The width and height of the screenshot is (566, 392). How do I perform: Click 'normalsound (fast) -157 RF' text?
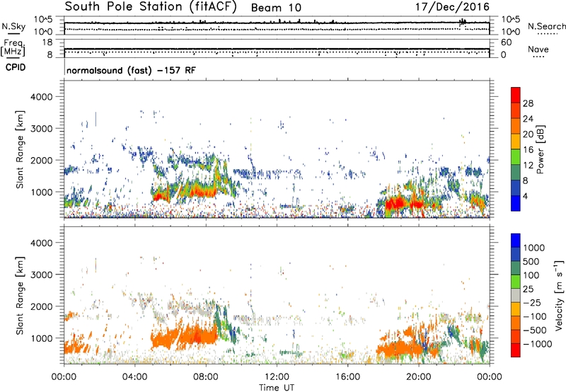[131, 70]
